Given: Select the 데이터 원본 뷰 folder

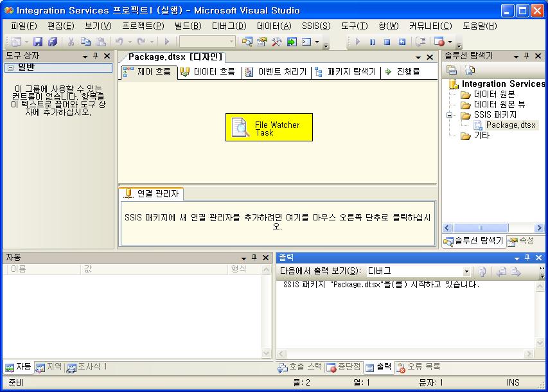Looking at the screenshot, I should pos(499,105).
